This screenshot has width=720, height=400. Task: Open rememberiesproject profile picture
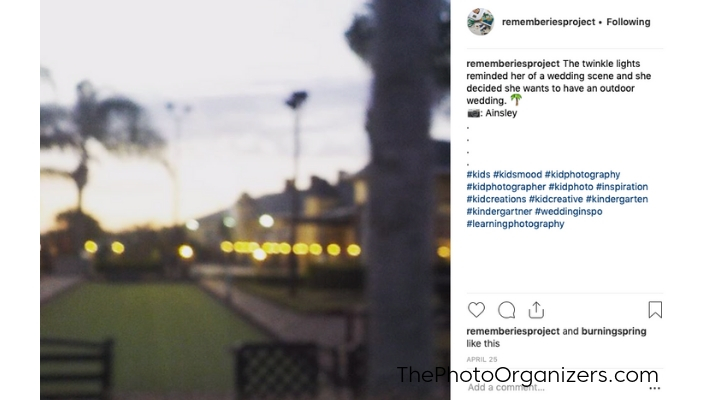(480, 22)
